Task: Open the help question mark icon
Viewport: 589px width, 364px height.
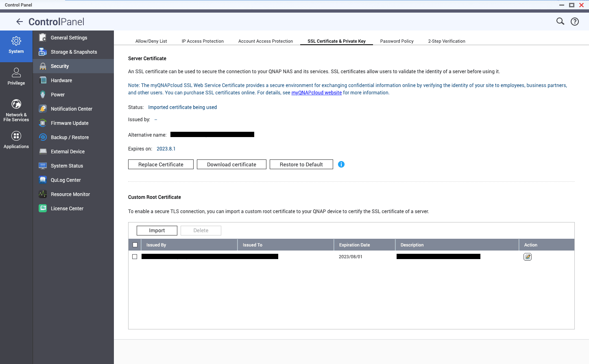Action: (x=574, y=22)
